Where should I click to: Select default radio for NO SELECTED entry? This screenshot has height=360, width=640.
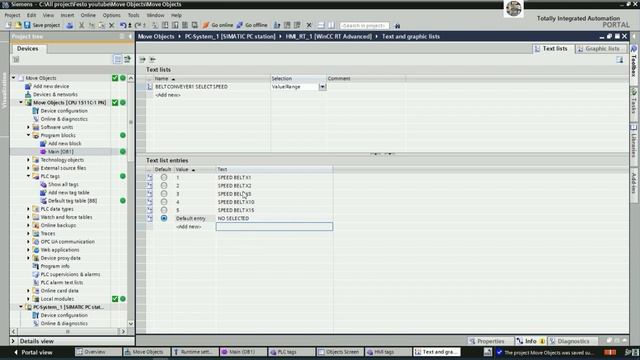coord(164,218)
